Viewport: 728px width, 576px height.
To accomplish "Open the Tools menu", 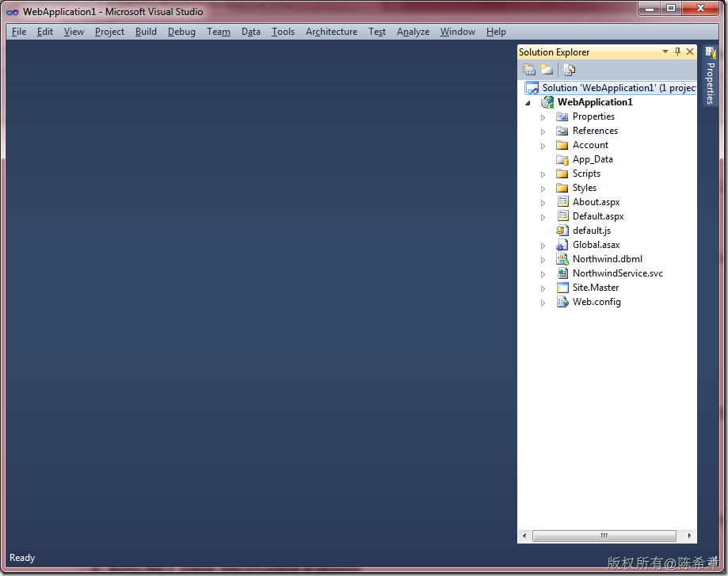I will pos(284,32).
